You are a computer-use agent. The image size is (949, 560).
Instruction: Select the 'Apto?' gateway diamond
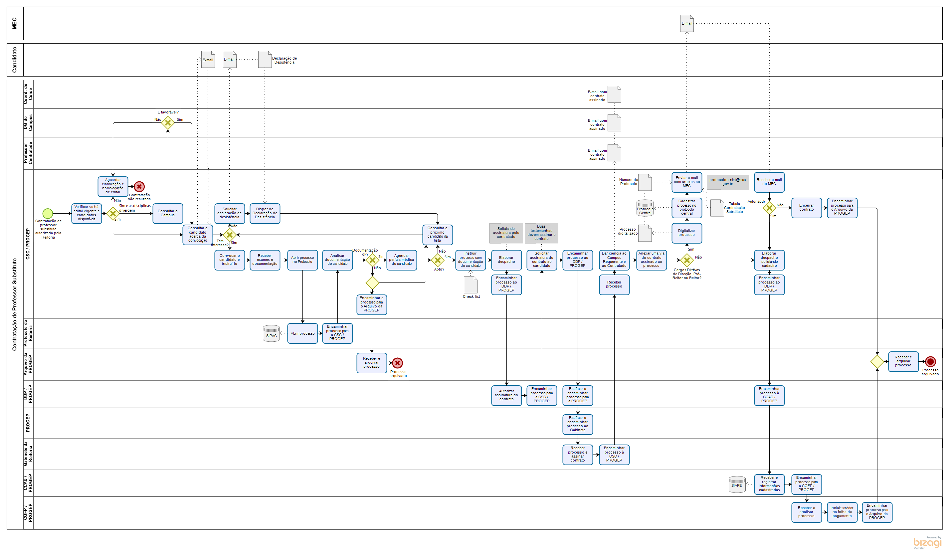click(437, 260)
